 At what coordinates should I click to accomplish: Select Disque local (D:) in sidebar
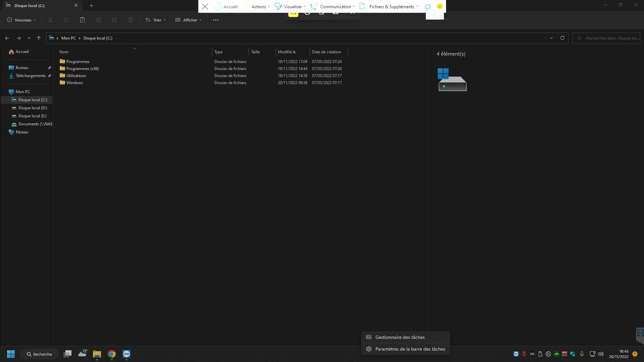click(x=32, y=108)
